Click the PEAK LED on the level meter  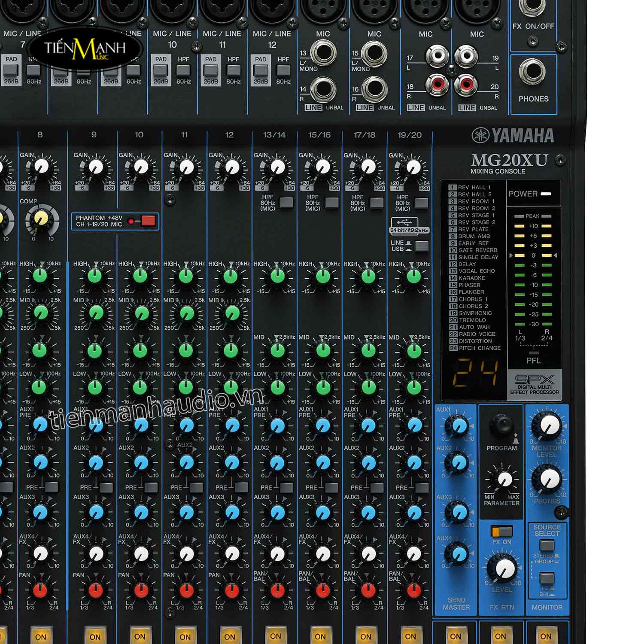[533, 216]
